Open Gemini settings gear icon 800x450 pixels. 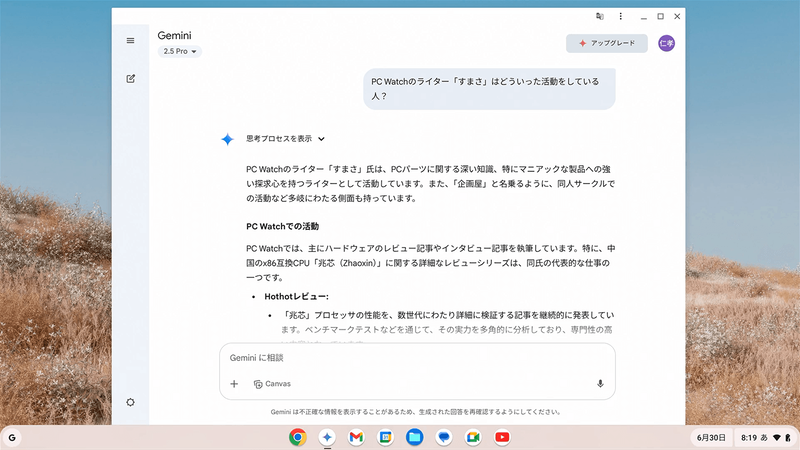click(x=131, y=402)
